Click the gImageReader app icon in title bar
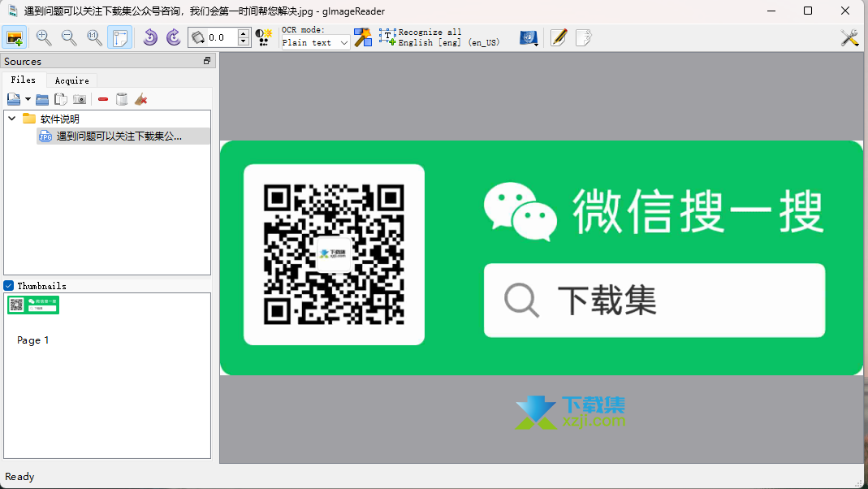The height and width of the screenshot is (489, 868). tap(12, 11)
